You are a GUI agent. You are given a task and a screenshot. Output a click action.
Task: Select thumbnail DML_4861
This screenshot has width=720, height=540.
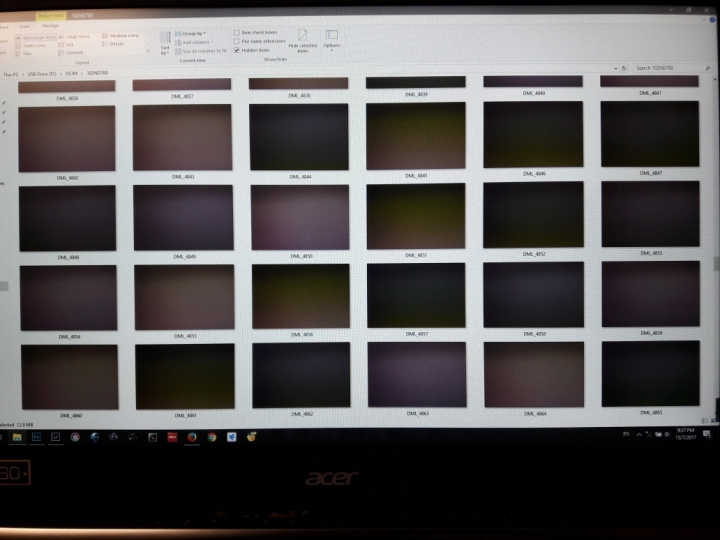pyautogui.click(x=185, y=377)
